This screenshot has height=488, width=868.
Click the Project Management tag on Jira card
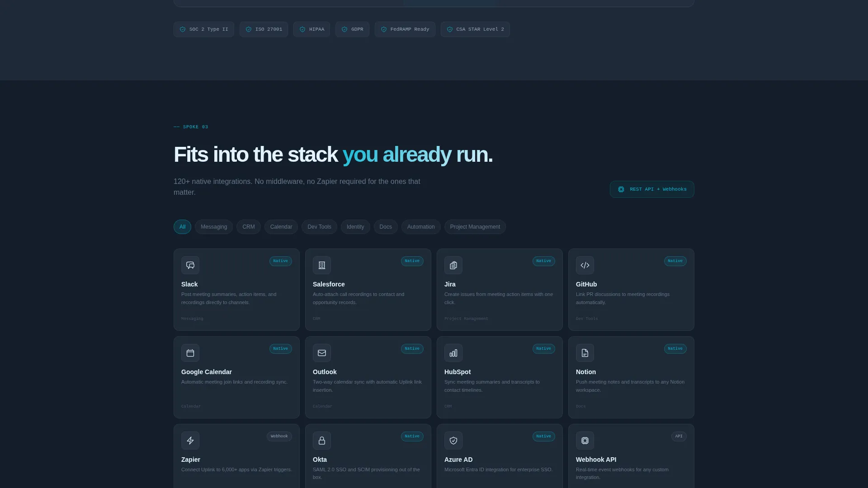click(x=466, y=319)
